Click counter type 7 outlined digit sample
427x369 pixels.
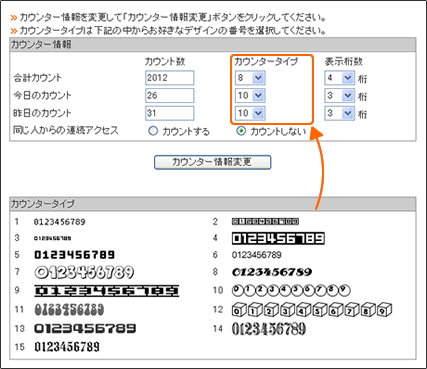click(x=84, y=273)
